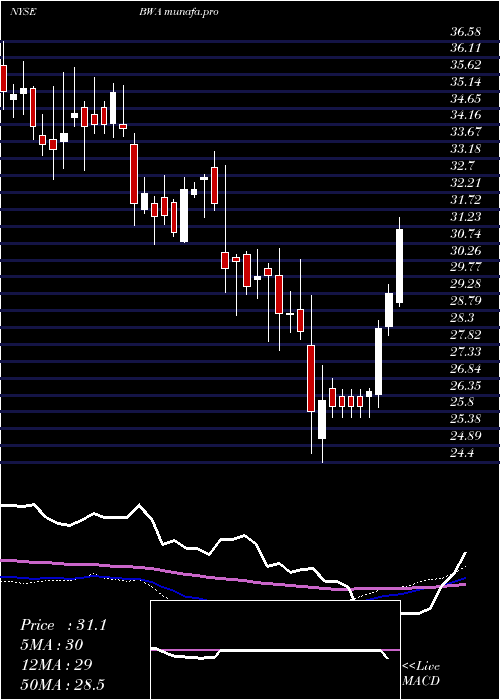Click the 35.62 price axis label
This screenshot has width=500, height=700.
pos(465,65)
